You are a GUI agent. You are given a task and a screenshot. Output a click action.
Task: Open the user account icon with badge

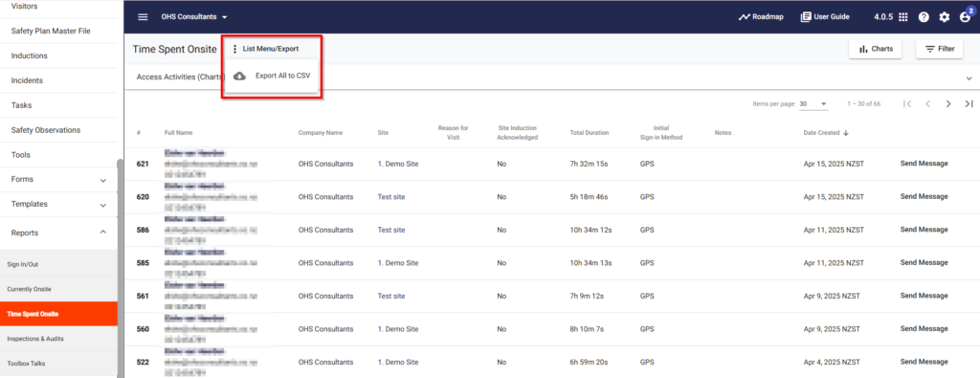[966, 16]
